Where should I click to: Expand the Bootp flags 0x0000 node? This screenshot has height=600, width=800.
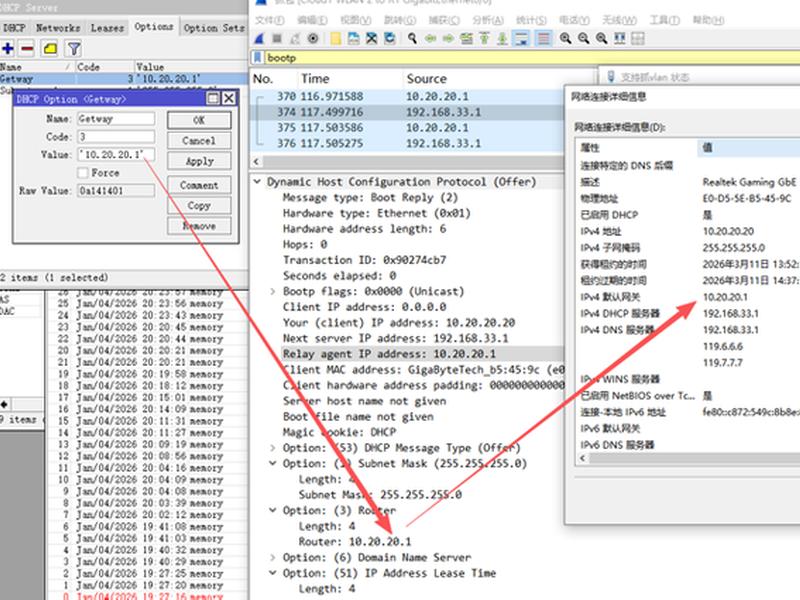point(273,291)
